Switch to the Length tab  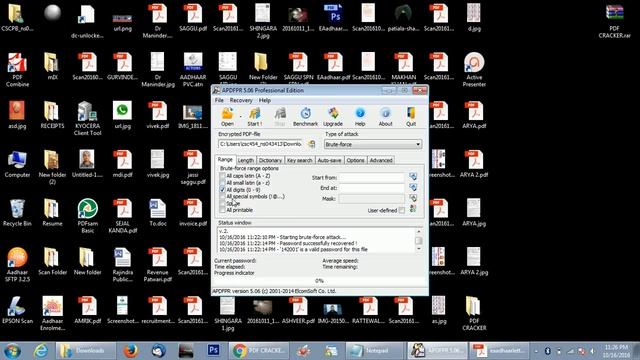(x=246, y=160)
